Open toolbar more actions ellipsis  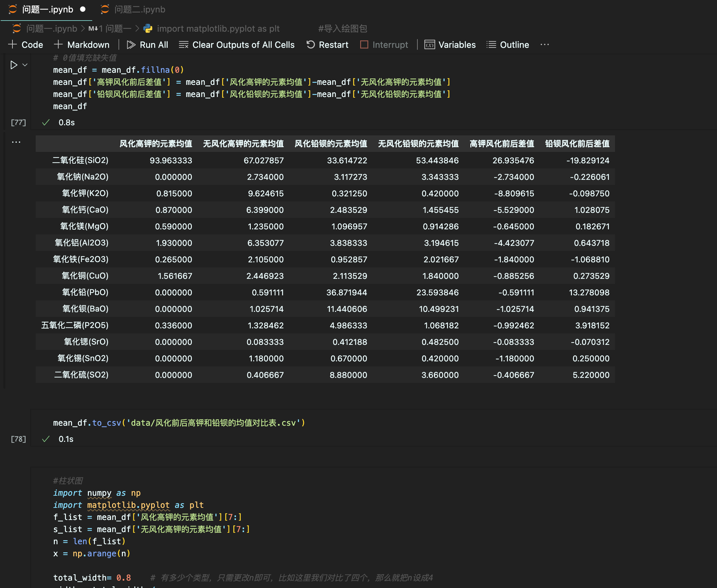pos(544,45)
